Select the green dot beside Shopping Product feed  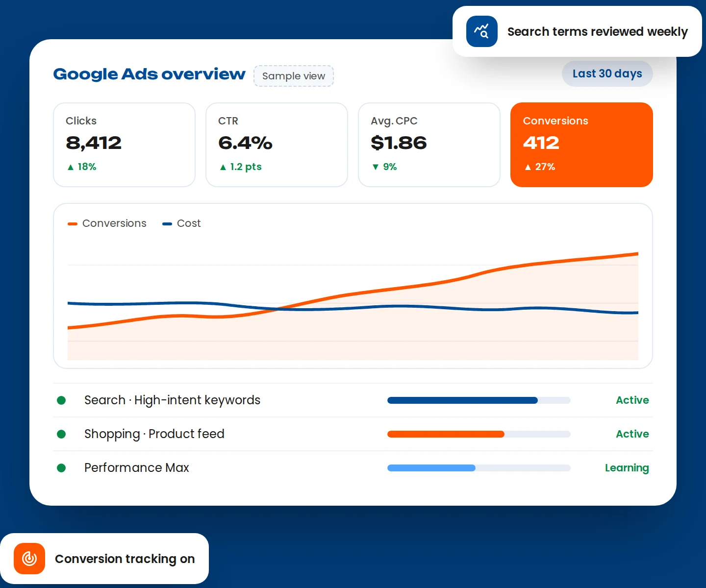(x=61, y=434)
